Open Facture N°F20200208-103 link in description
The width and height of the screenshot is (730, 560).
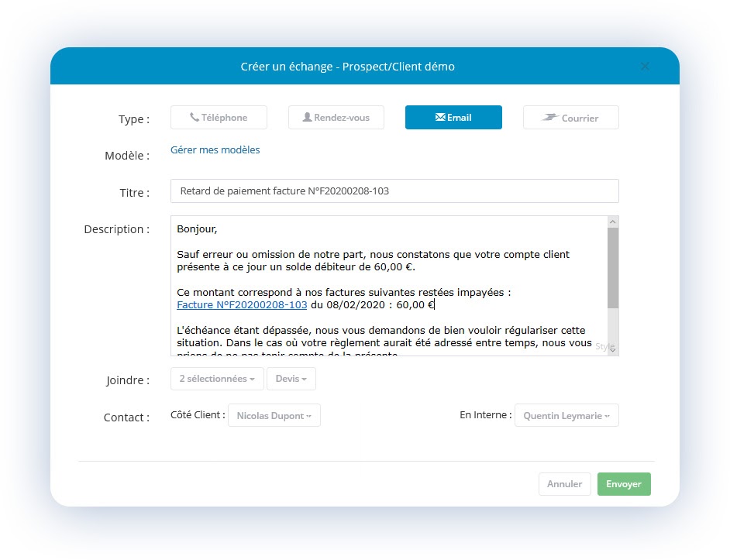point(242,305)
